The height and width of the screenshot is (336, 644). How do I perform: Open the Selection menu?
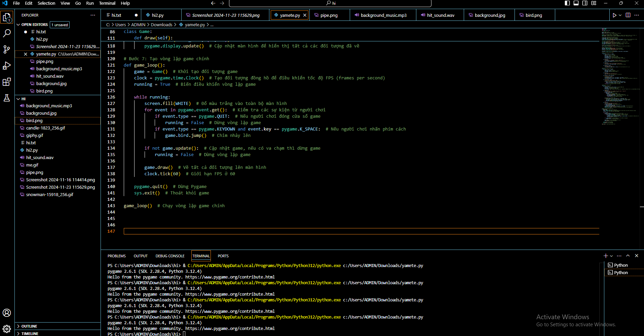(x=46, y=3)
